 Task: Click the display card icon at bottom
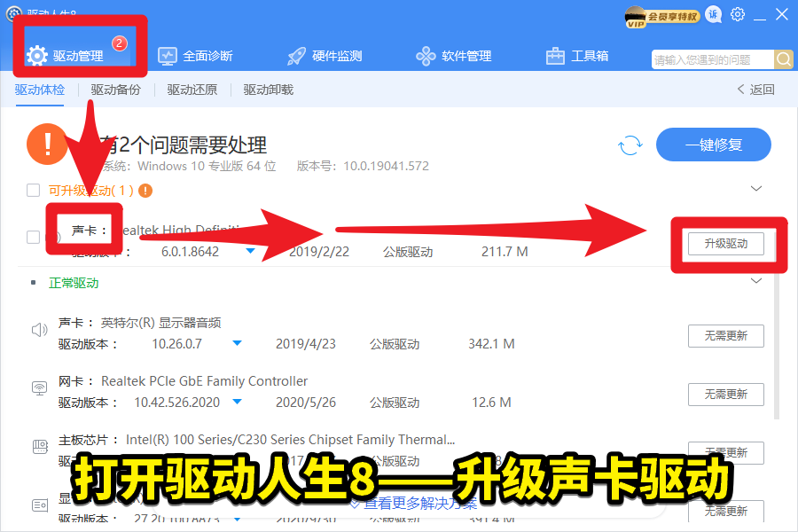click(x=40, y=505)
